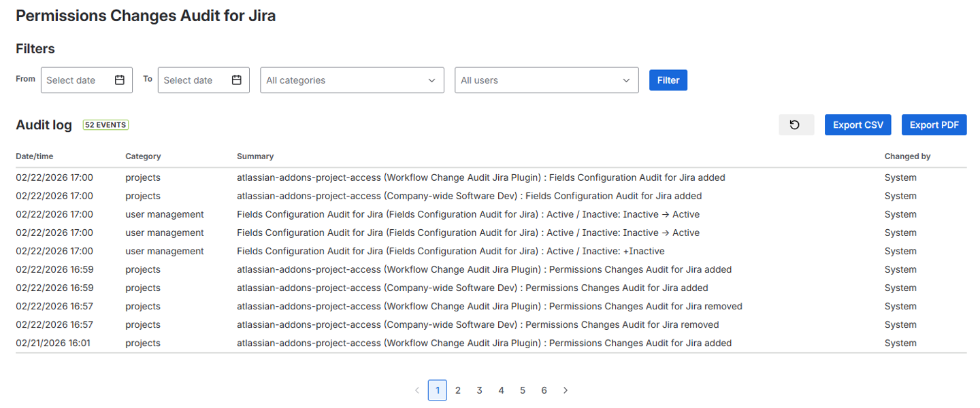The width and height of the screenshot is (980, 408).
Task: Focus the From date input field
Action: 86,80
